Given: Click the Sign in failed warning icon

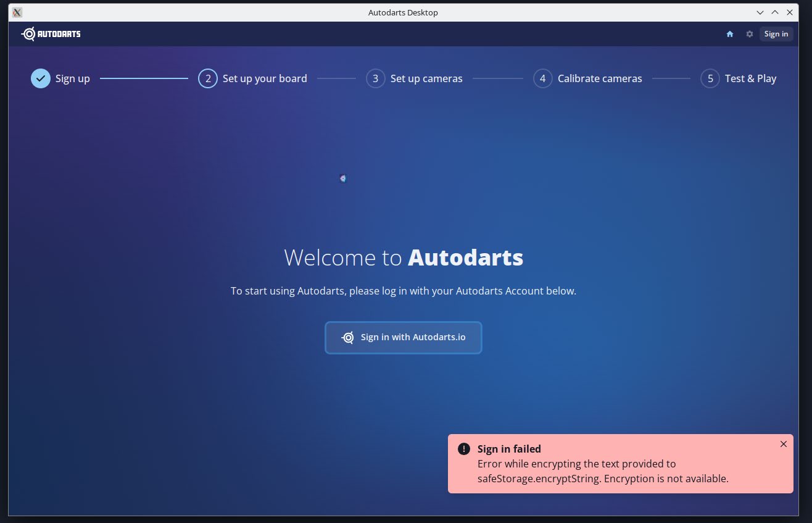Looking at the screenshot, I should [x=464, y=449].
